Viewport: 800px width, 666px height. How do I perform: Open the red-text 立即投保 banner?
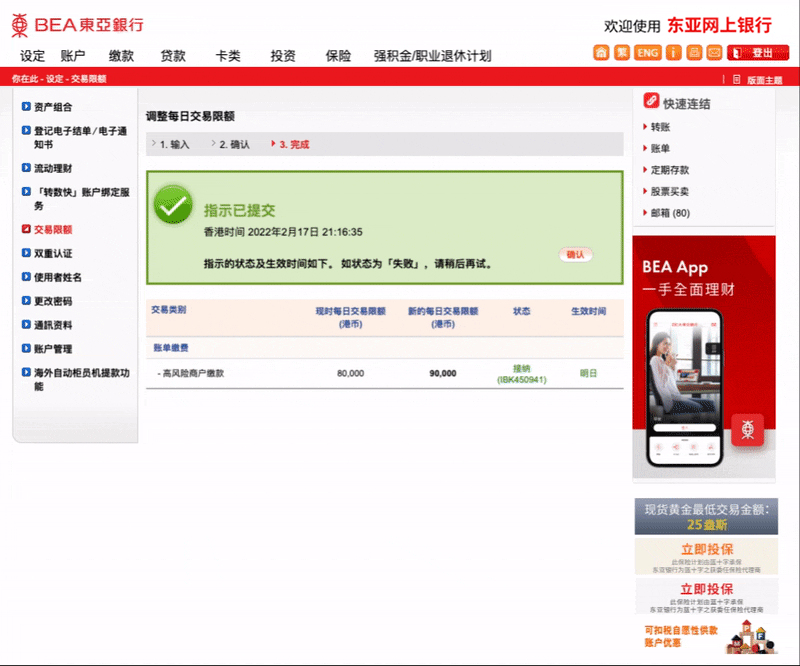706,596
